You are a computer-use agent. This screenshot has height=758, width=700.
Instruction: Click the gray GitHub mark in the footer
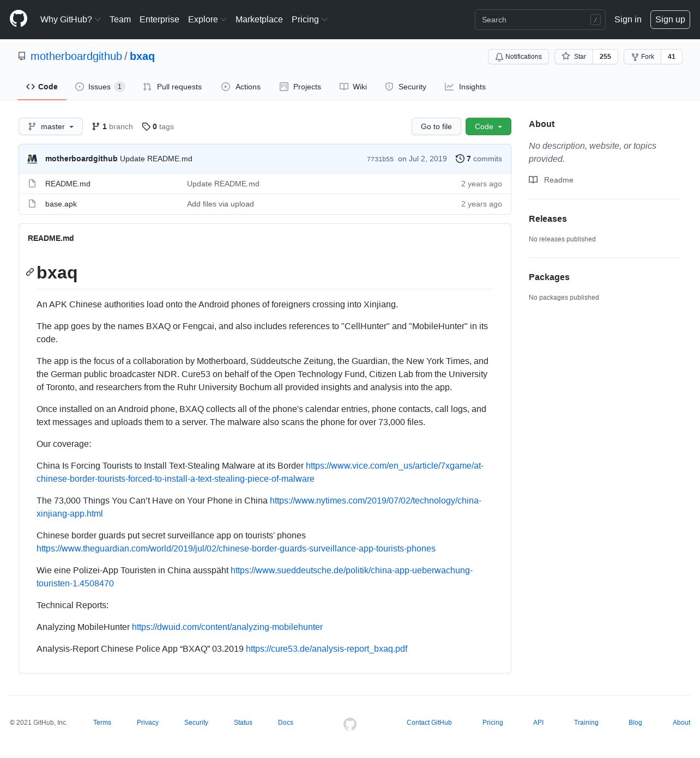pyautogui.click(x=350, y=724)
